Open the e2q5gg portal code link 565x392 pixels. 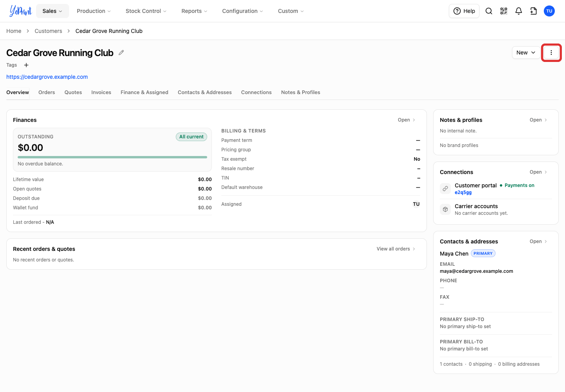point(463,192)
